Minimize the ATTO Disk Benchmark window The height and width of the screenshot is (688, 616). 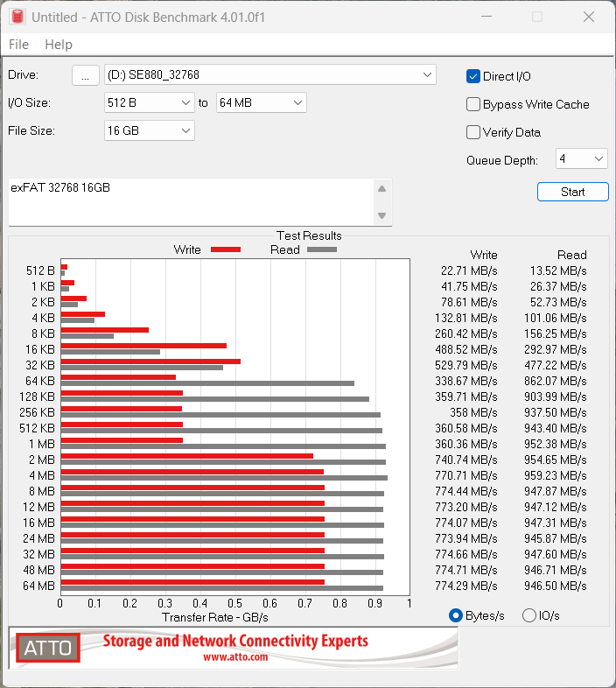486,17
